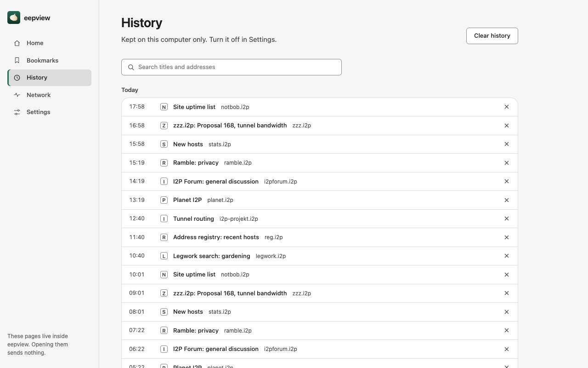Delete the 15:19 Ramble: privacy entry

click(507, 163)
